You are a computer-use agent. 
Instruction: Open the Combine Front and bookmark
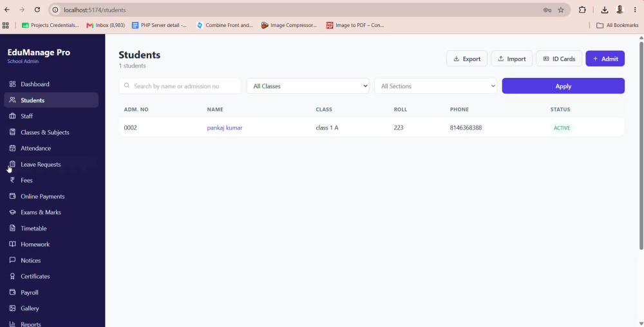coord(225,25)
